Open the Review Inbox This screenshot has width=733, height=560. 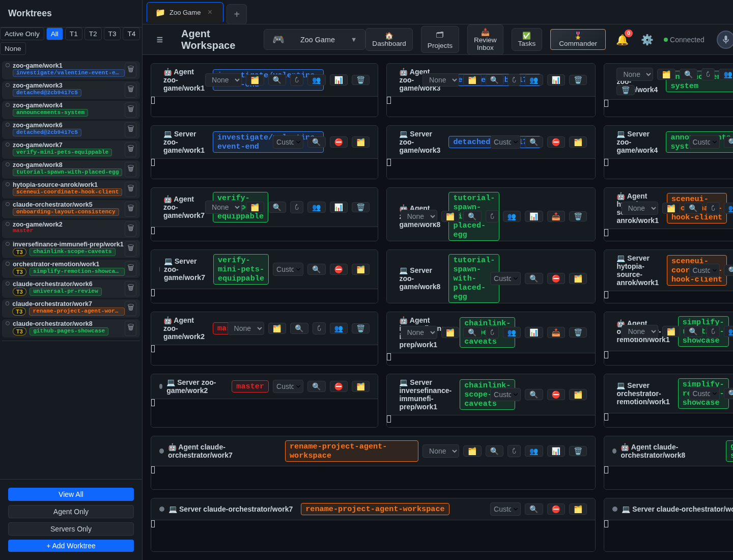click(x=485, y=39)
